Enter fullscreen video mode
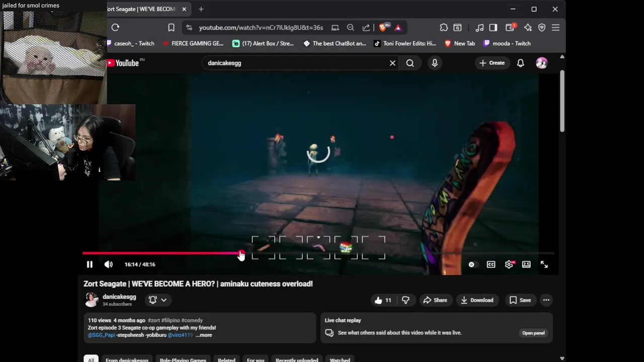644x362 pixels. [544, 264]
